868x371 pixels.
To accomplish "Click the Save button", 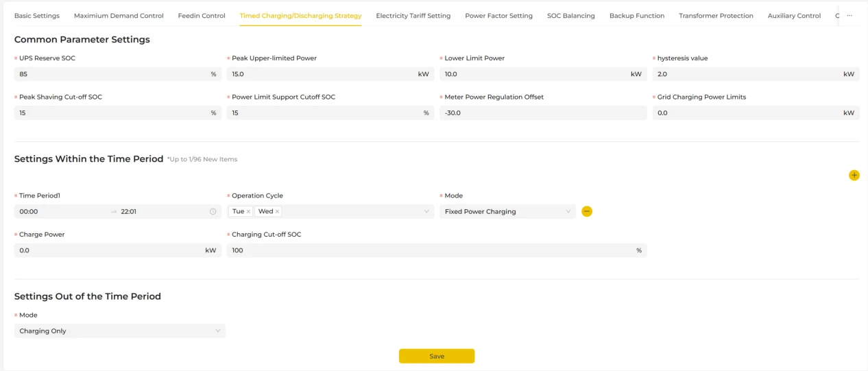I will 437,356.
